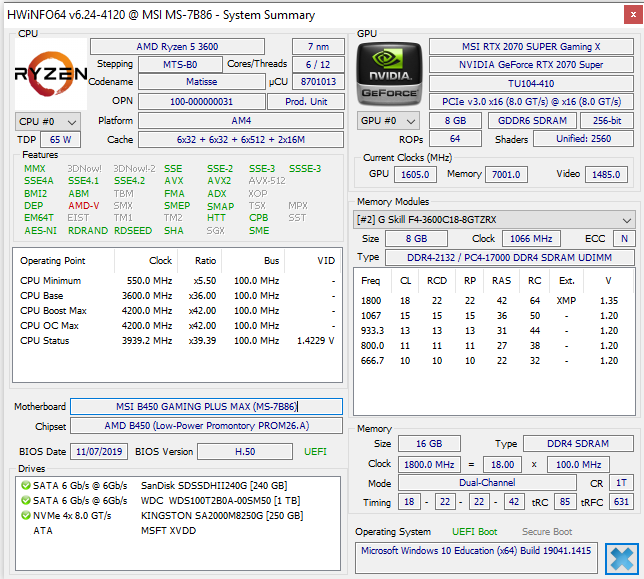This screenshot has height=579, width=644.
Task: Click the red AMD-V feature label
Action: coord(84,205)
